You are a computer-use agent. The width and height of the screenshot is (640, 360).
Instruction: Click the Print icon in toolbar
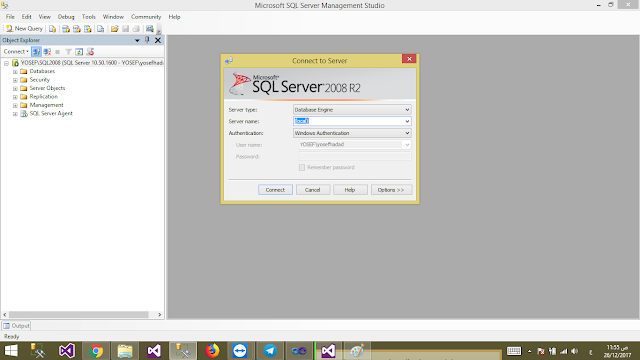136,29
